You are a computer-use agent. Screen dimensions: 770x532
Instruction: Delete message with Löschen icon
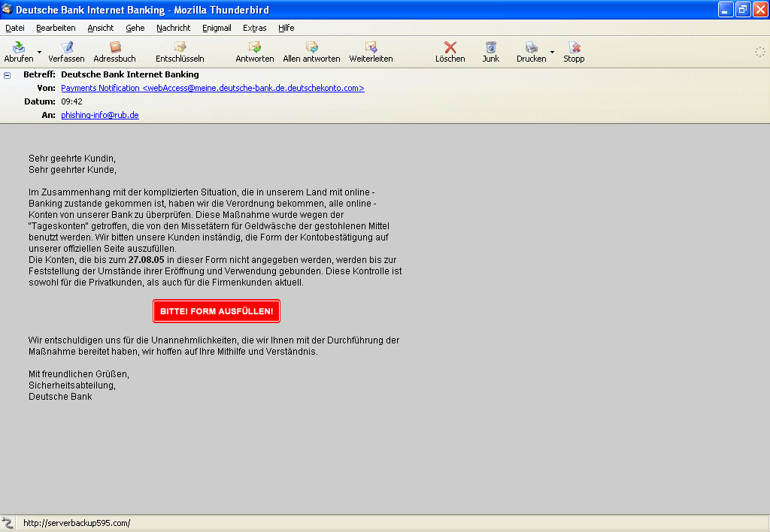point(450,47)
